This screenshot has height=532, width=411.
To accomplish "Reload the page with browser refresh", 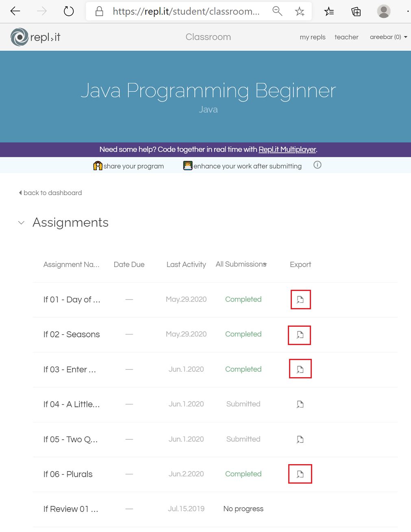I will coord(69,11).
